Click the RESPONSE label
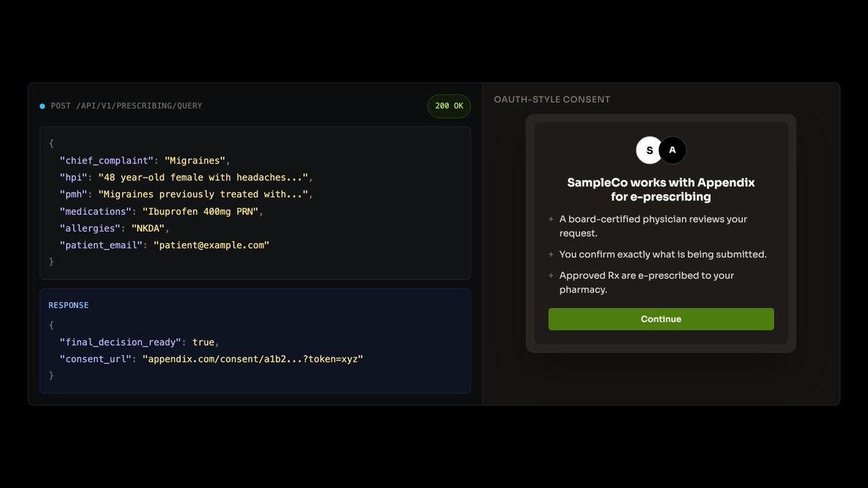This screenshot has width=868, height=488. (69, 305)
